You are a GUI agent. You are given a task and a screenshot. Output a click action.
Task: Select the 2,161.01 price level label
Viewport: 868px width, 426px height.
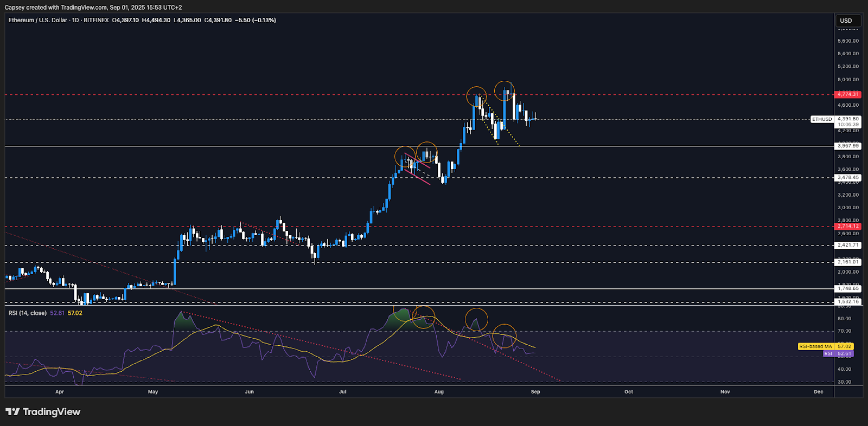[848, 262]
